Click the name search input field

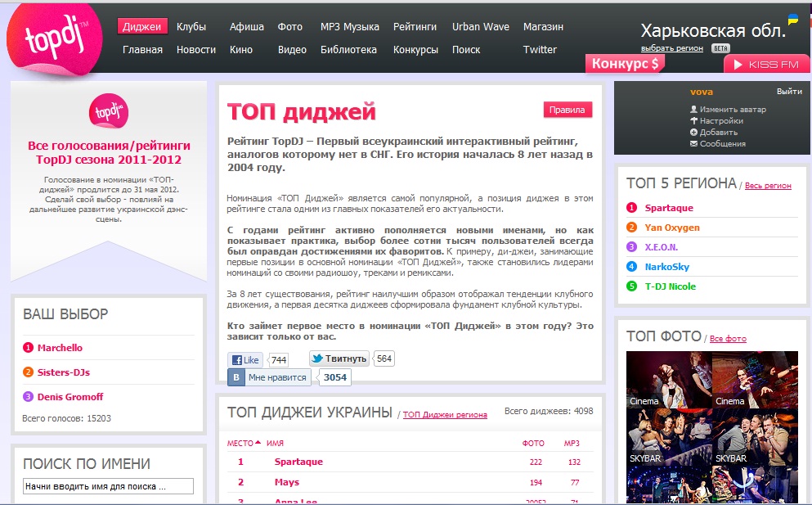click(x=108, y=486)
